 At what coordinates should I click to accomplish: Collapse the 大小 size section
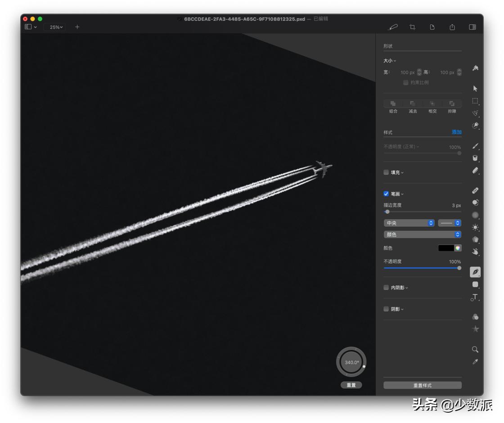click(390, 61)
